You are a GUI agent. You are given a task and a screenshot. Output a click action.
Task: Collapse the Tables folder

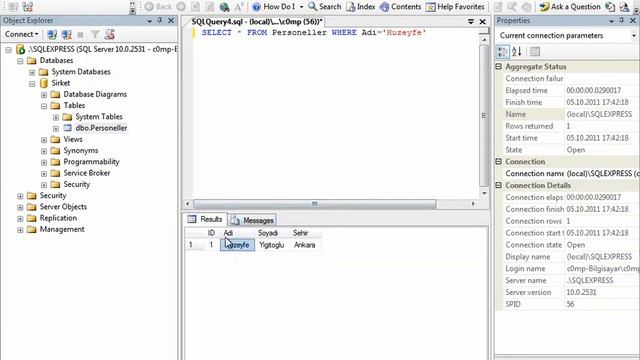[44, 106]
